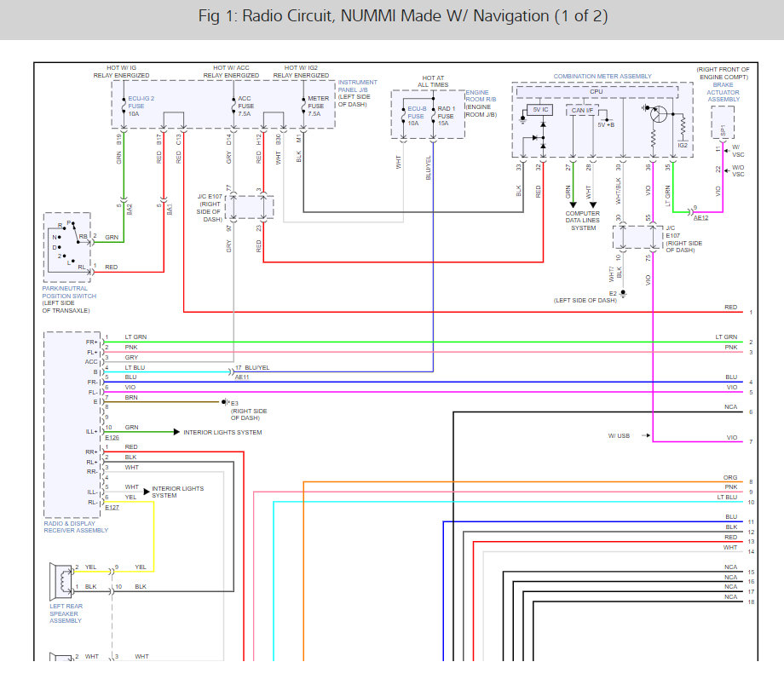Open the ENGINE ROOM R/B component label
Viewport: 784px width, 685px height.
[x=481, y=96]
